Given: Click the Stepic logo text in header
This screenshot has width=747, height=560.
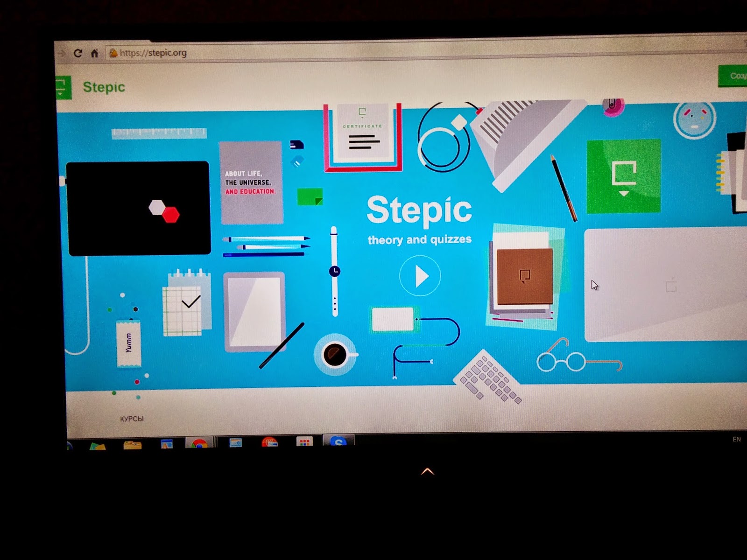Looking at the screenshot, I should point(104,87).
